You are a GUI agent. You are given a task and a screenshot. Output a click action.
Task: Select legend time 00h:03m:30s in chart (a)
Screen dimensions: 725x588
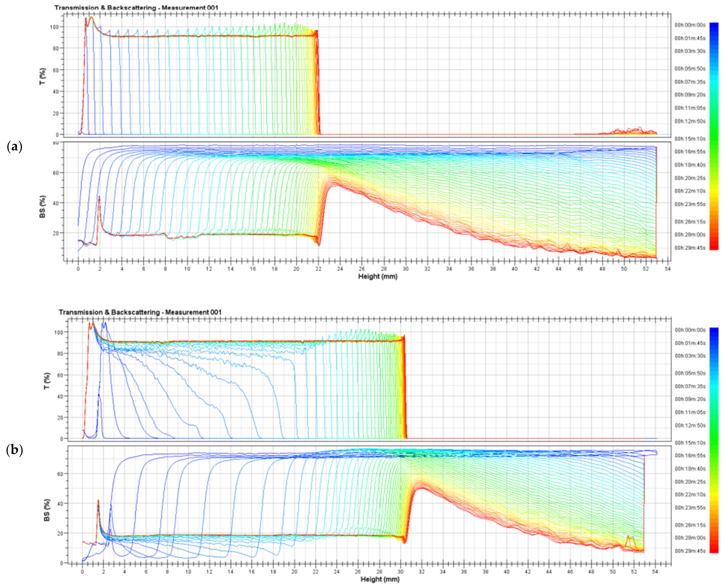(x=690, y=51)
